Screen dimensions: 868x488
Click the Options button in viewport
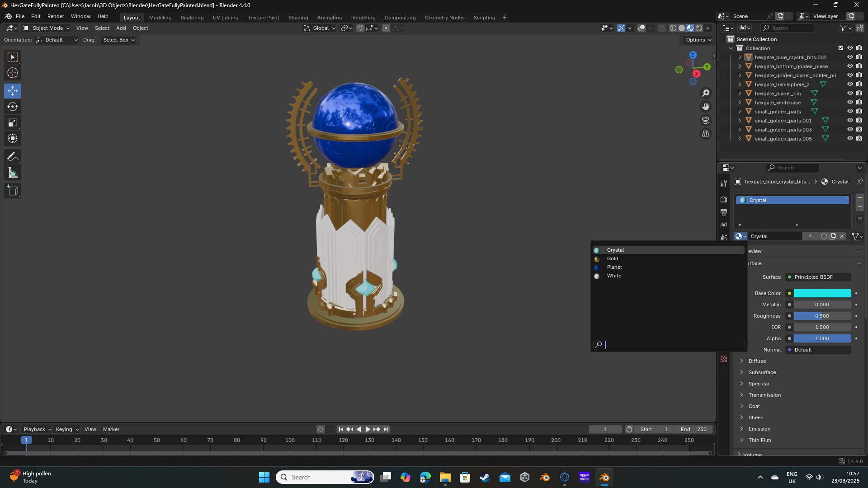(x=698, y=40)
